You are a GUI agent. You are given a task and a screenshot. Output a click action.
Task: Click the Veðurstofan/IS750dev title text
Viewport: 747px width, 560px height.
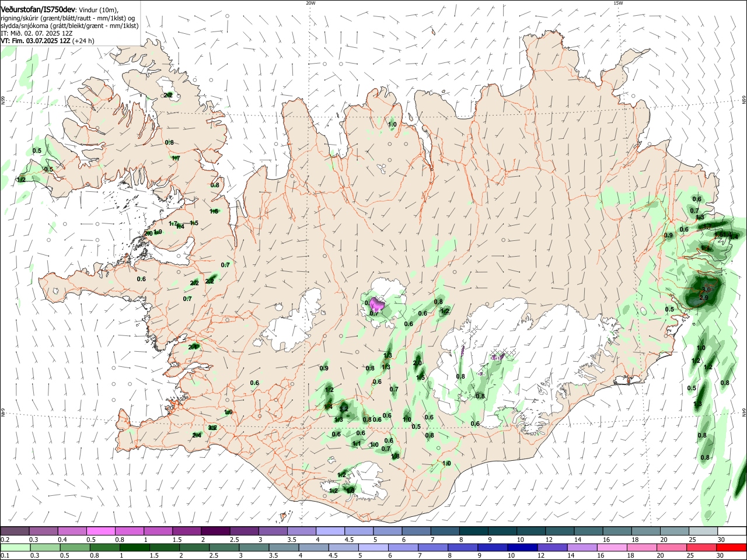point(37,10)
